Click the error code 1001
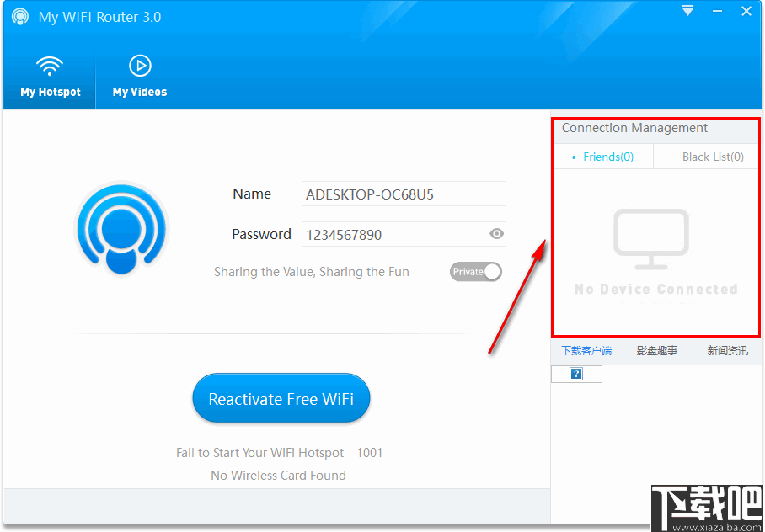Viewport: 765px width, 532px height. click(x=369, y=453)
